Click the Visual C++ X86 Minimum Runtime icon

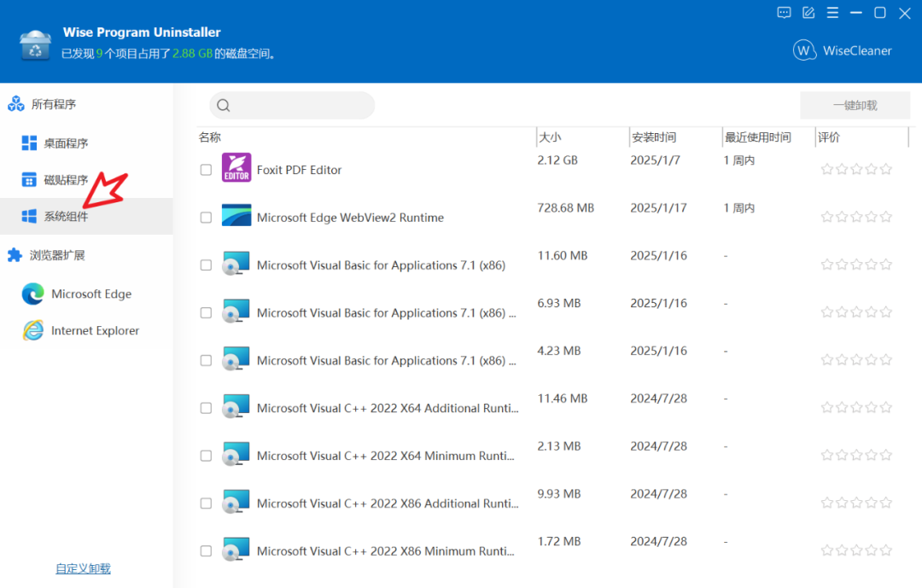(x=236, y=550)
